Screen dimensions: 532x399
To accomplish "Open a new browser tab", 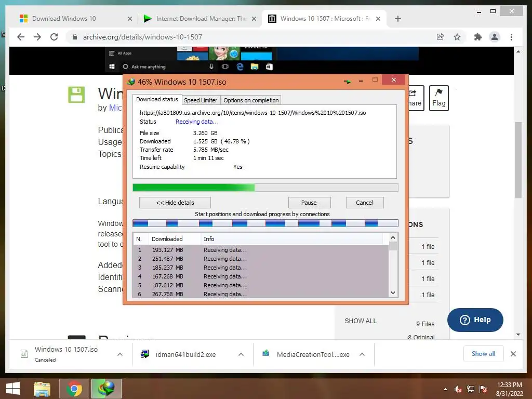I will click(x=398, y=19).
